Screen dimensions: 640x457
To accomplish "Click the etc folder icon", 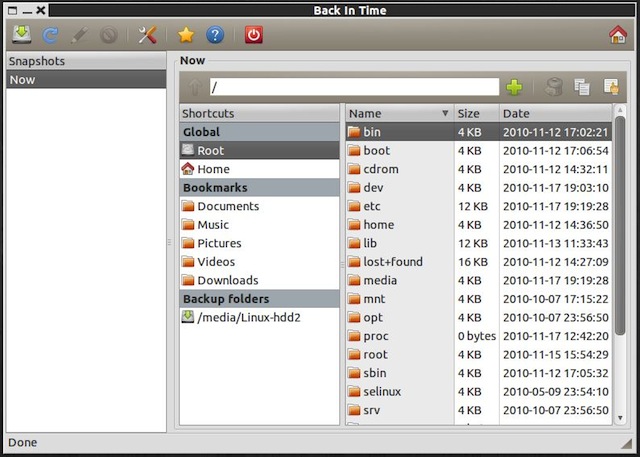I will pos(354,206).
